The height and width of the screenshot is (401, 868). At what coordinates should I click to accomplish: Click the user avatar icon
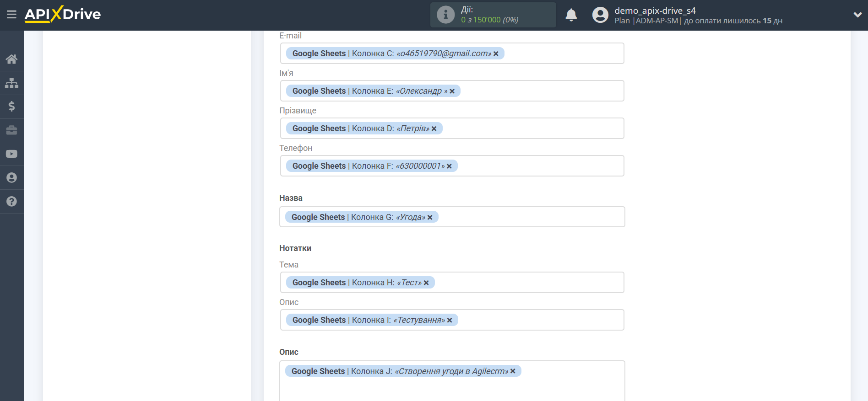(600, 15)
